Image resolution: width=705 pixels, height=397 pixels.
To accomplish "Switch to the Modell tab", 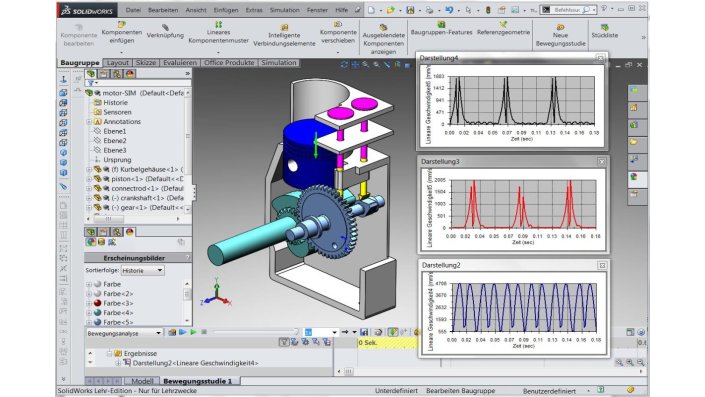I will tap(142, 381).
